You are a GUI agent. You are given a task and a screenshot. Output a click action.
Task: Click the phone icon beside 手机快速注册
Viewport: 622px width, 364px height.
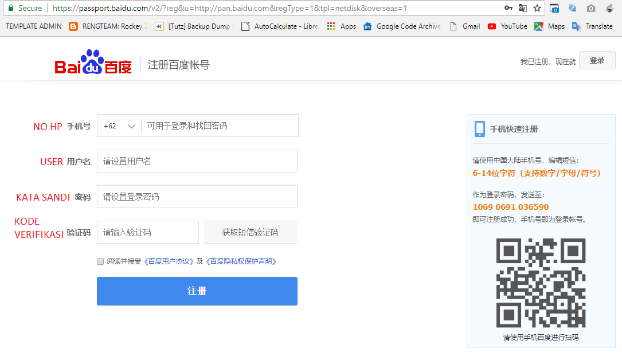[x=479, y=128]
